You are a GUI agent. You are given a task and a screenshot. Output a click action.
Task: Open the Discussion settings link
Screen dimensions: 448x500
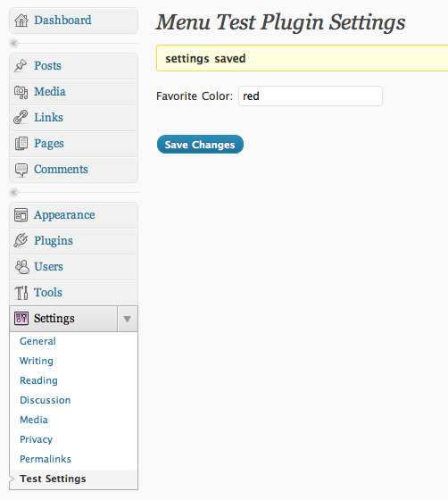click(45, 400)
